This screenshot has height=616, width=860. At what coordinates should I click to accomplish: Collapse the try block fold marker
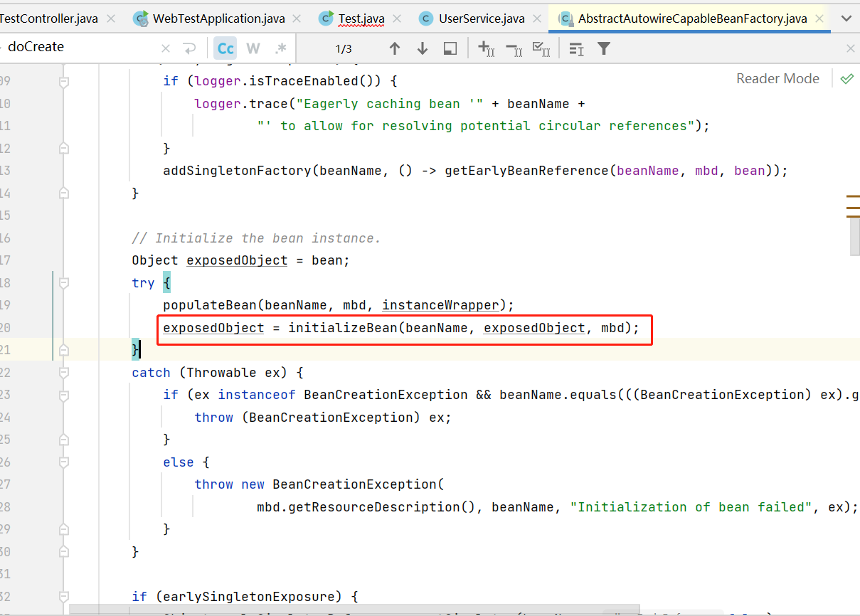pyautogui.click(x=64, y=283)
